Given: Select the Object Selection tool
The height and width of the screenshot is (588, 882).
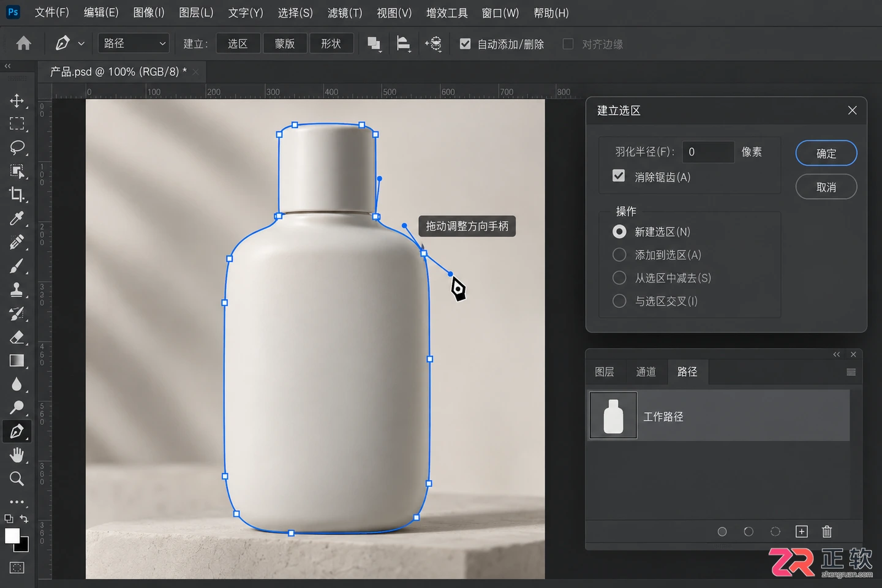Looking at the screenshot, I should (x=17, y=171).
